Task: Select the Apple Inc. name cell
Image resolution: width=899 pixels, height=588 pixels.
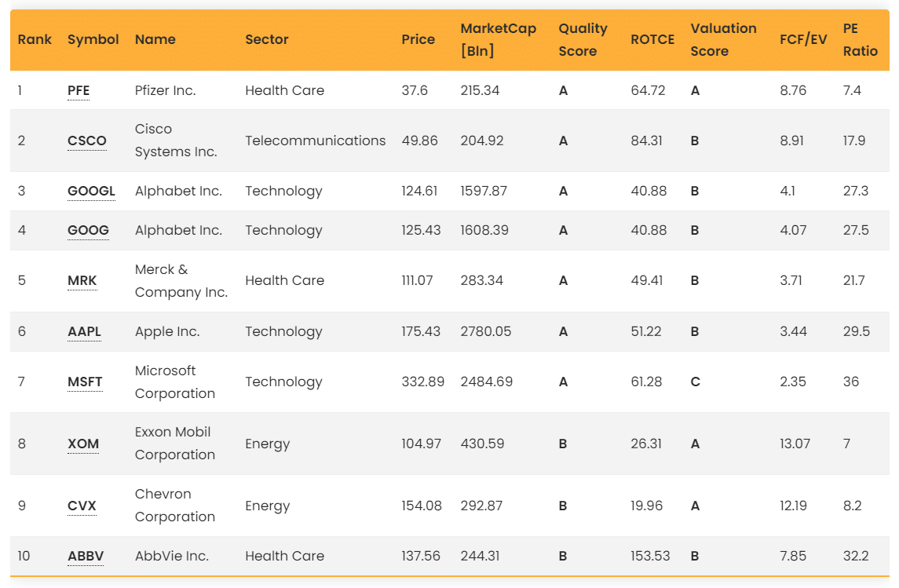Action: (x=167, y=332)
